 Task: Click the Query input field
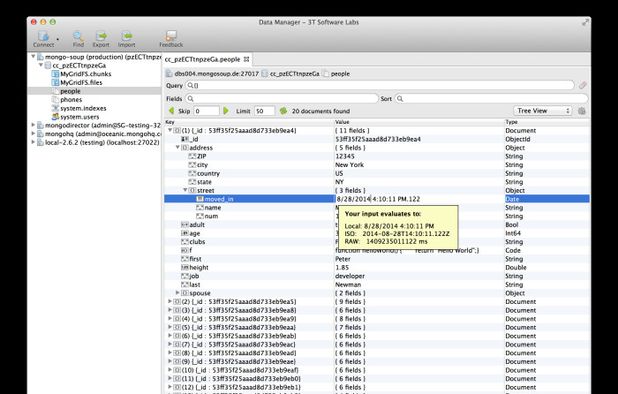coord(380,85)
